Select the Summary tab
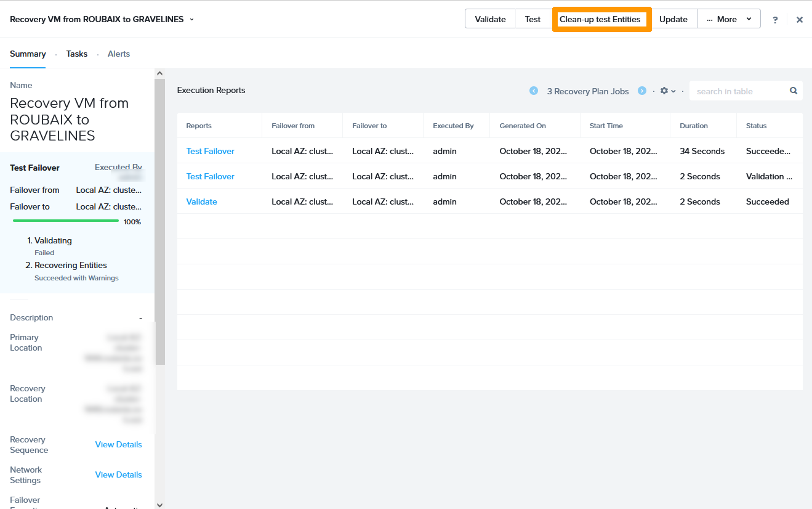Screen dimensions: 812x509 coord(28,54)
